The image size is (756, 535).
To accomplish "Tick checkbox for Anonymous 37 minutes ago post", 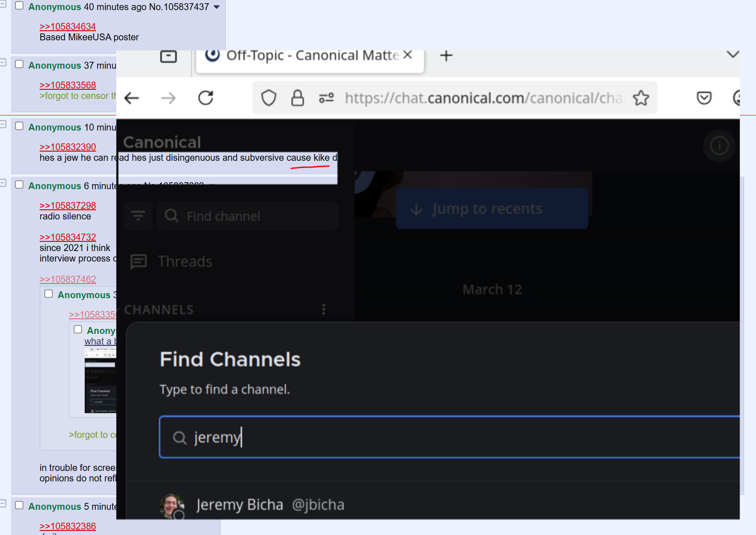I will (x=19, y=64).
